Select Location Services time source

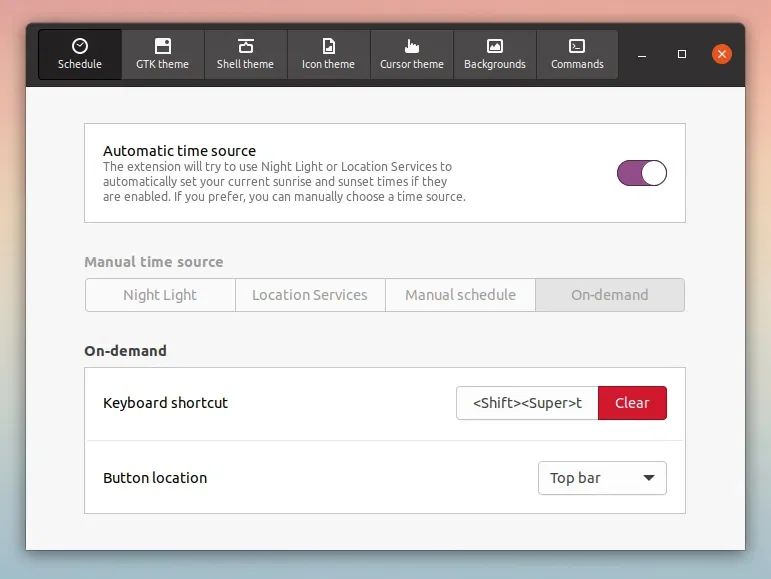[310, 295]
